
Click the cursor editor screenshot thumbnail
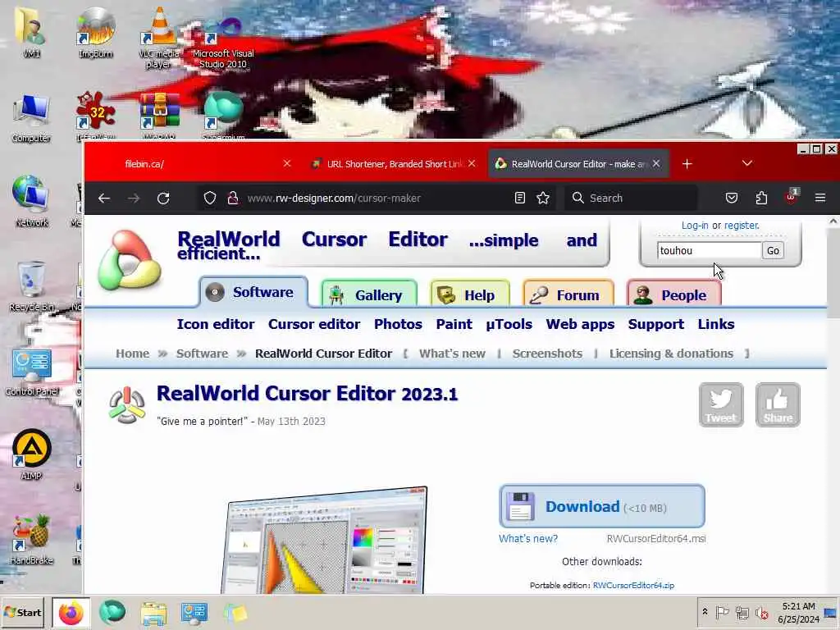(x=325, y=540)
